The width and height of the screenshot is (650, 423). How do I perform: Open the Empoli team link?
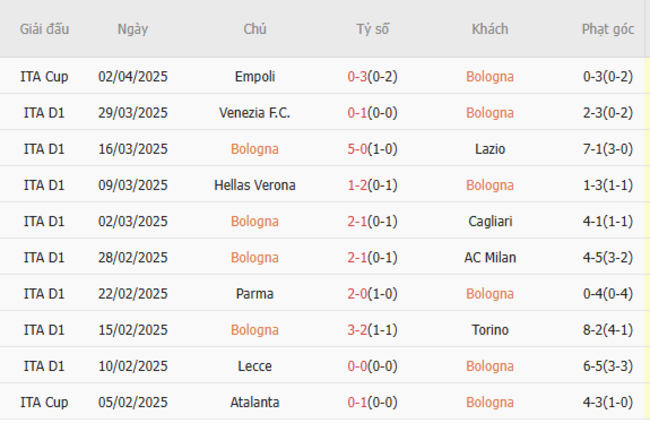click(254, 76)
